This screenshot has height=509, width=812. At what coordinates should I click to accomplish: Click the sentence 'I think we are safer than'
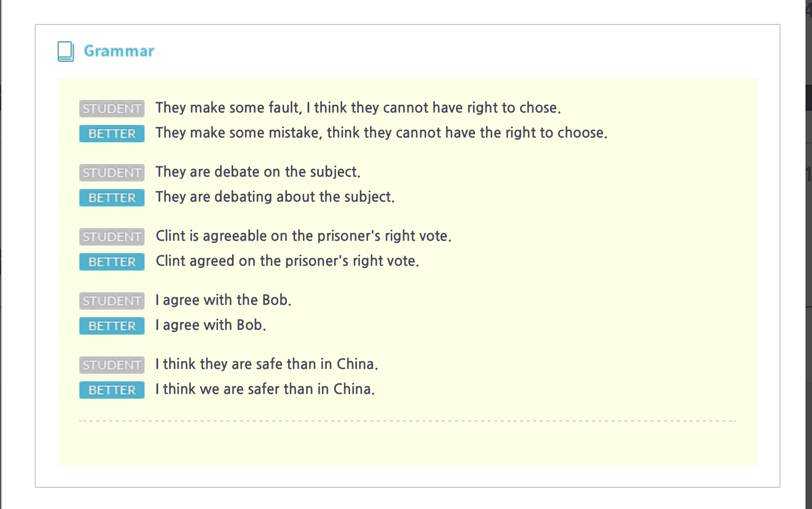(265, 389)
